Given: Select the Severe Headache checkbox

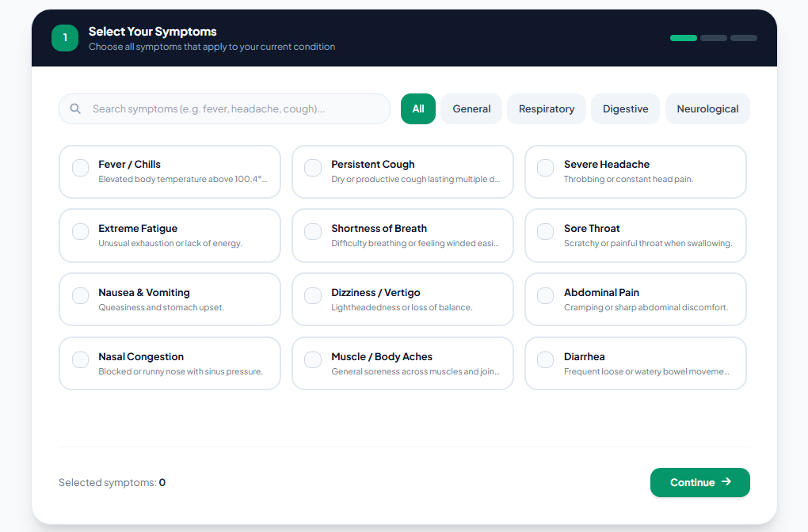Looking at the screenshot, I should (x=545, y=168).
